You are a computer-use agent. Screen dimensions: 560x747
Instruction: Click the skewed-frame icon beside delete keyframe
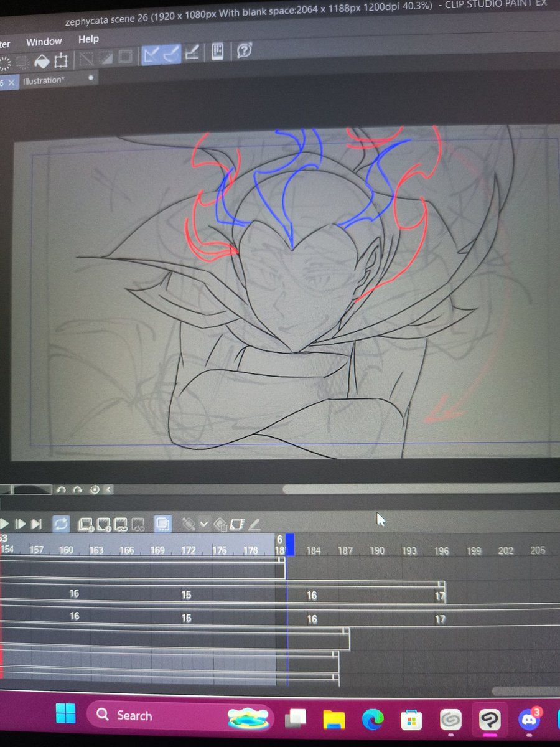pyautogui.click(x=237, y=525)
